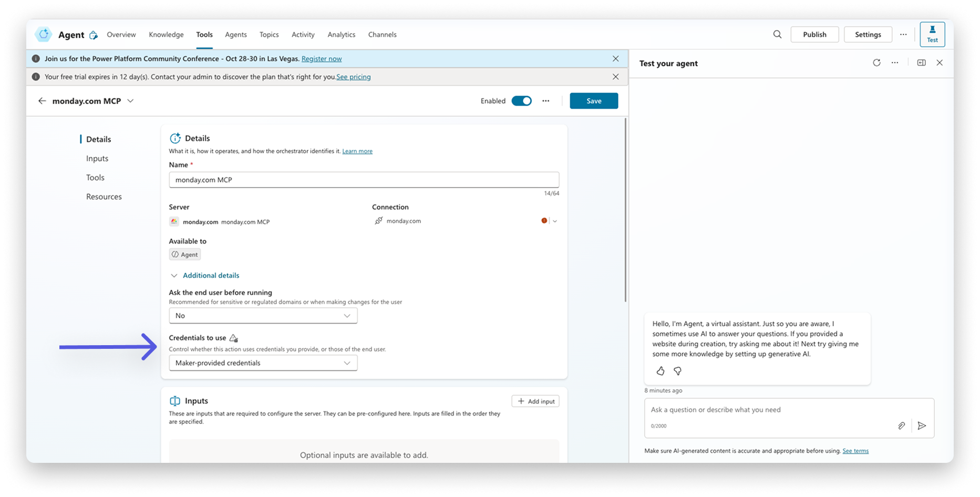Click the red connection status indicator

pos(544,221)
